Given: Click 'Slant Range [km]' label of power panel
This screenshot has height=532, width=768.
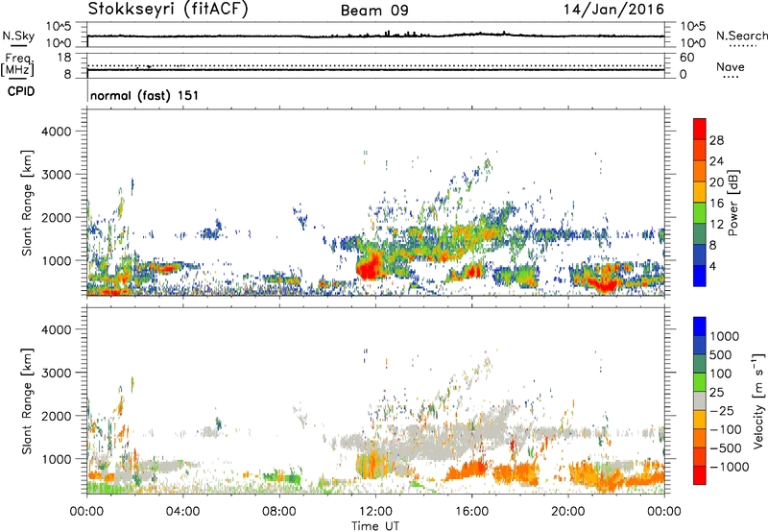Looking at the screenshot, I should 27,203.
